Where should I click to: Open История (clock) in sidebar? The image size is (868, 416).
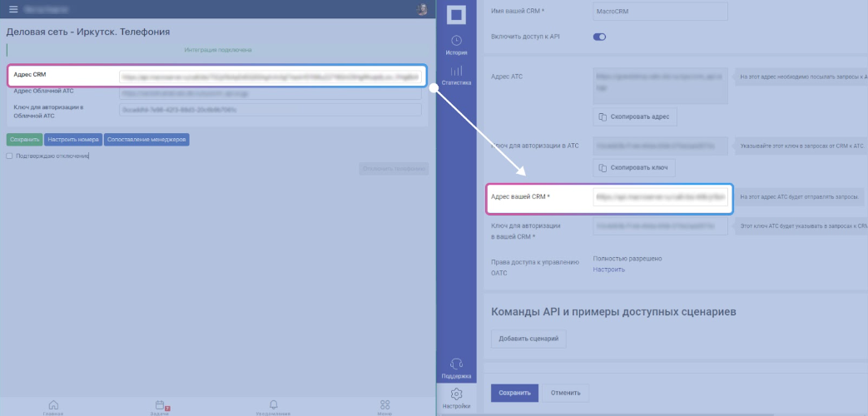[456, 45]
